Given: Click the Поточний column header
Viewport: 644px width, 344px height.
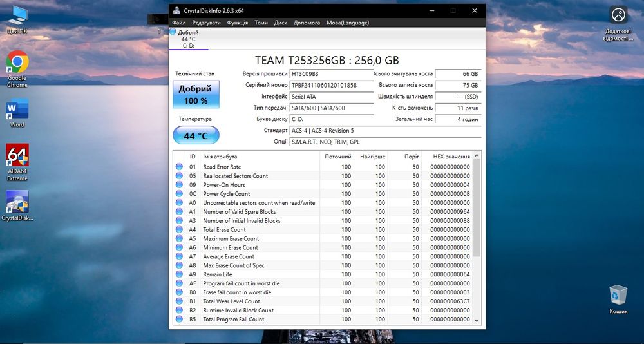Looking at the screenshot, I should 337,157.
